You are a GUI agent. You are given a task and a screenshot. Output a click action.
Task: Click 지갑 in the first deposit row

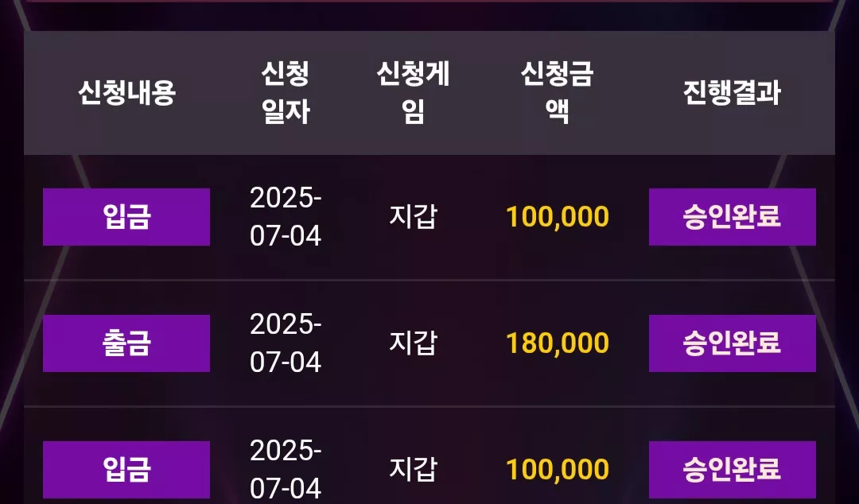413,217
